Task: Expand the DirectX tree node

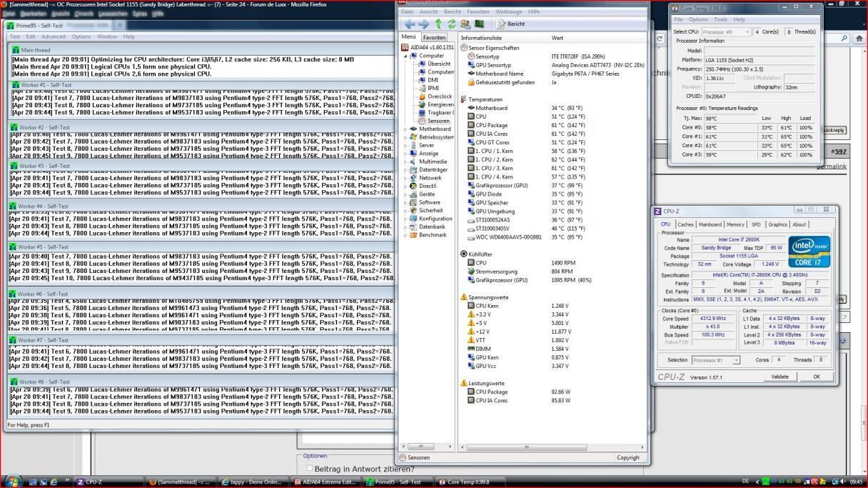Action: (405, 186)
